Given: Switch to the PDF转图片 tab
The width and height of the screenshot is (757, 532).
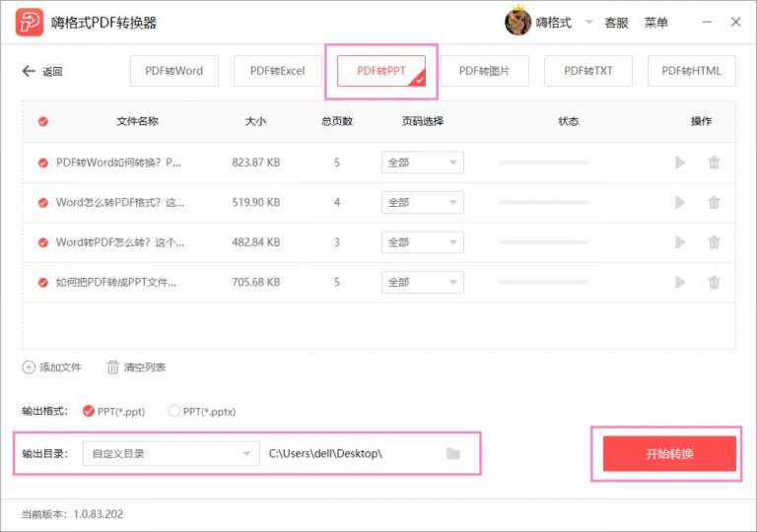Looking at the screenshot, I should click(x=485, y=71).
